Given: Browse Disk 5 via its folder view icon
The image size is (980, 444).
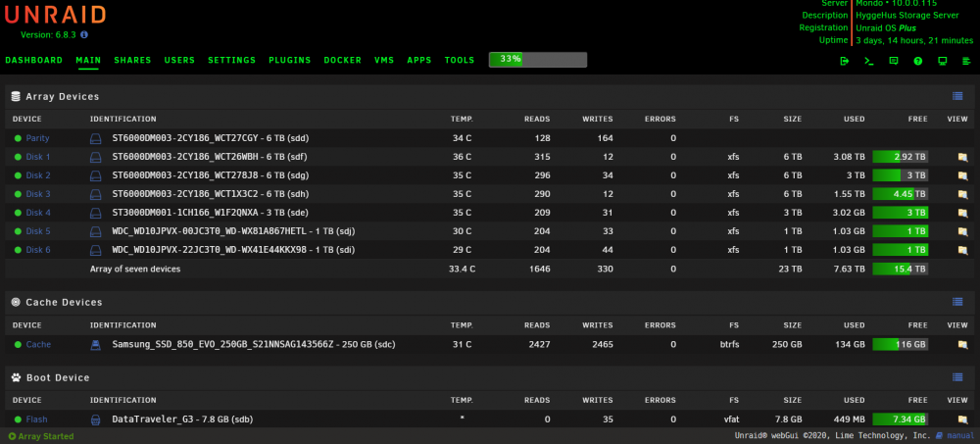Looking at the screenshot, I should (x=962, y=231).
